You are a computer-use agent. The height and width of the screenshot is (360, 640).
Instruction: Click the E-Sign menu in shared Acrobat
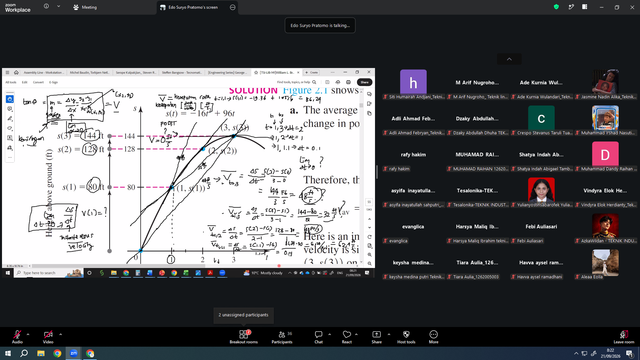[53, 82]
